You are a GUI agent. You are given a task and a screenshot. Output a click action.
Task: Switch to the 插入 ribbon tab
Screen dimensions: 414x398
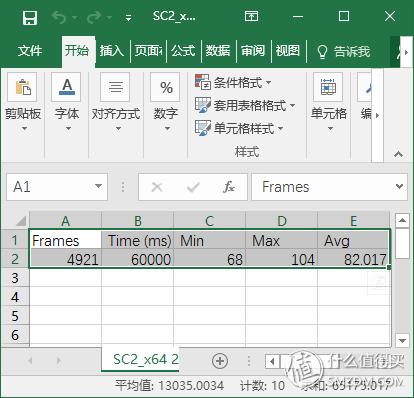(x=112, y=51)
